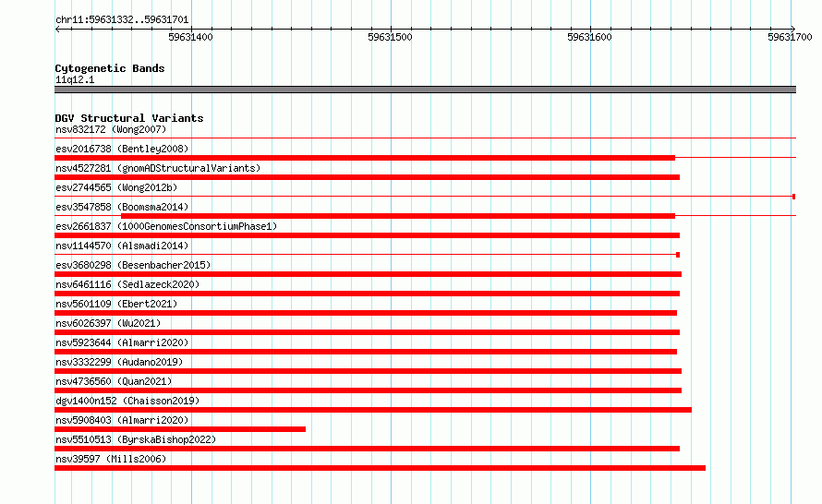This screenshot has width=822, height=504.
Task: Click the red bar for esv2661837
Action: coord(367,235)
